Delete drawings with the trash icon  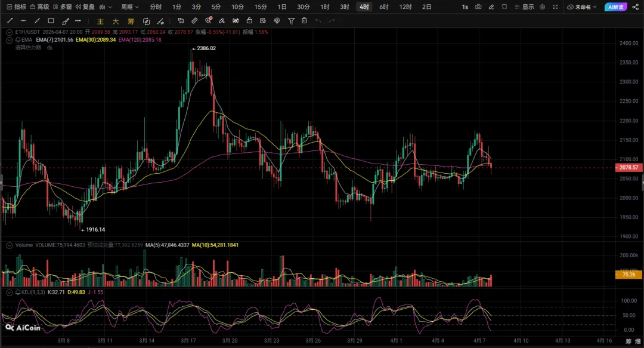point(304,20)
